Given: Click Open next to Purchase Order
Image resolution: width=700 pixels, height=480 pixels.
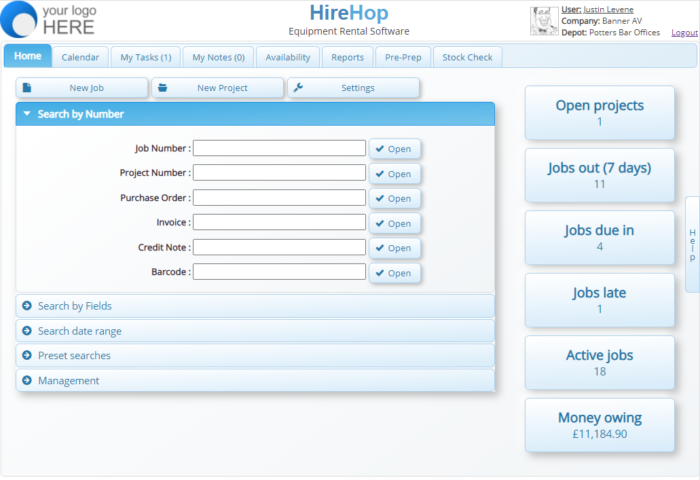Looking at the screenshot, I should pos(394,198).
